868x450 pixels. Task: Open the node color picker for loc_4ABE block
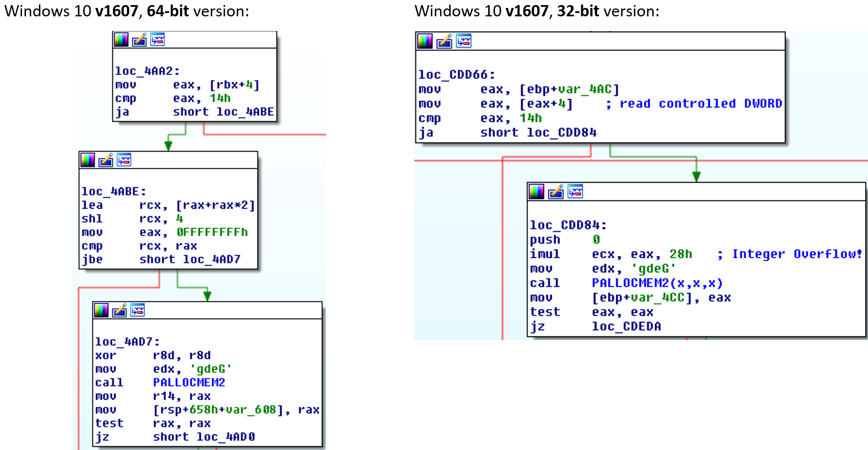click(x=88, y=160)
